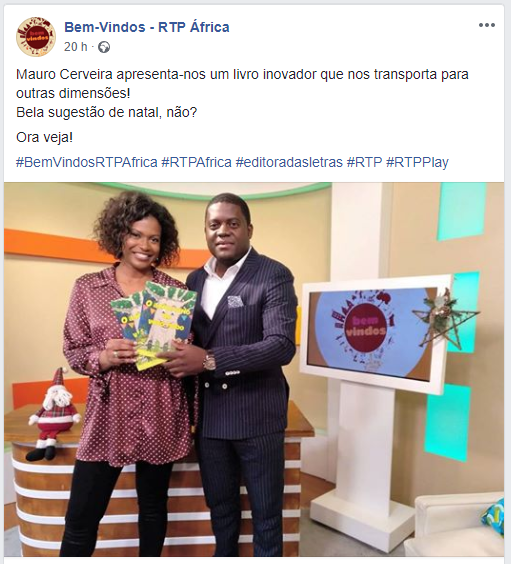
Task: Click the star decoration on the screen
Action: (444, 319)
